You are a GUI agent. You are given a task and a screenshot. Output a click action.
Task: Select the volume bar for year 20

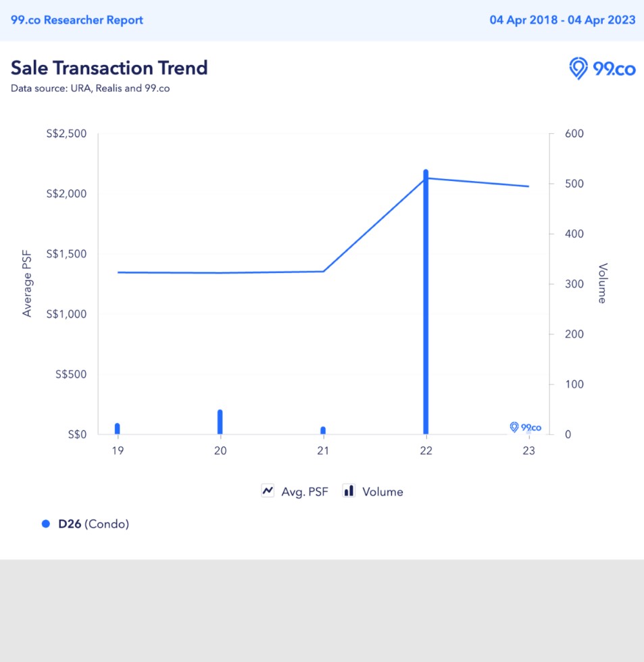coord(220,422)
